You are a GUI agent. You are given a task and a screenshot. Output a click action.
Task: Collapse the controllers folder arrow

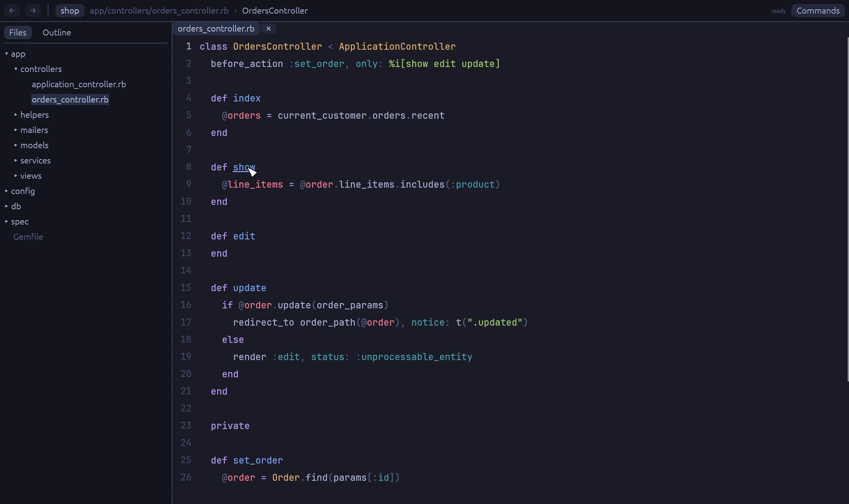coord(16,69)
